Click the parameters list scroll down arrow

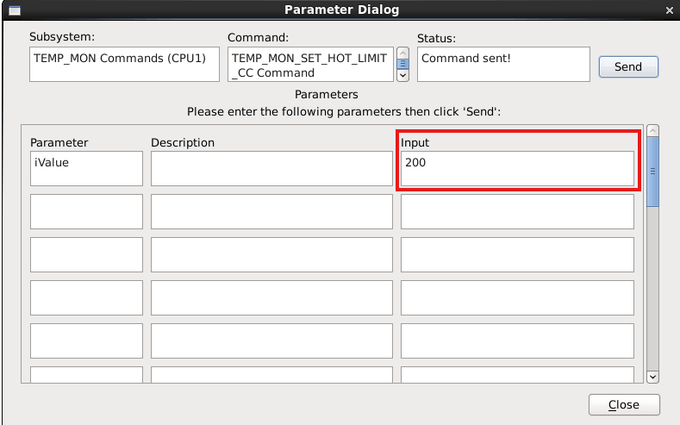coord(653,377)
